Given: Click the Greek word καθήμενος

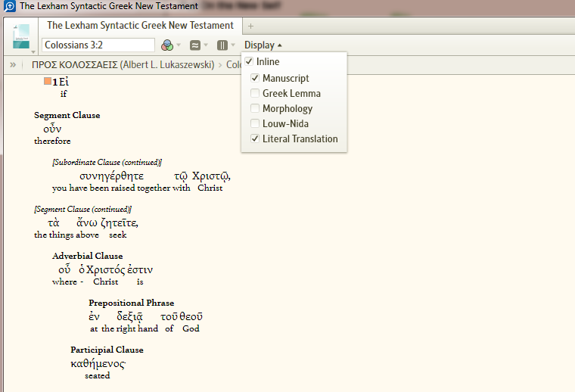Looking at the screenshot, I should click(98, 364).
